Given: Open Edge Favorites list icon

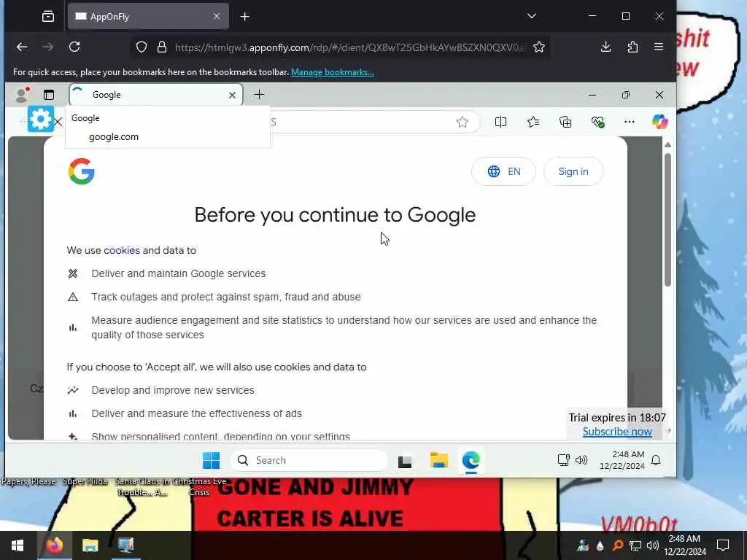Looking at the screenshot, I should click(533, 122).
